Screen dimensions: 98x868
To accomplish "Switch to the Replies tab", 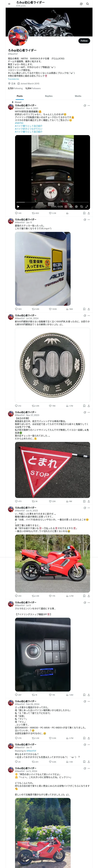I will pyautogui.click(x=49, y=96).
